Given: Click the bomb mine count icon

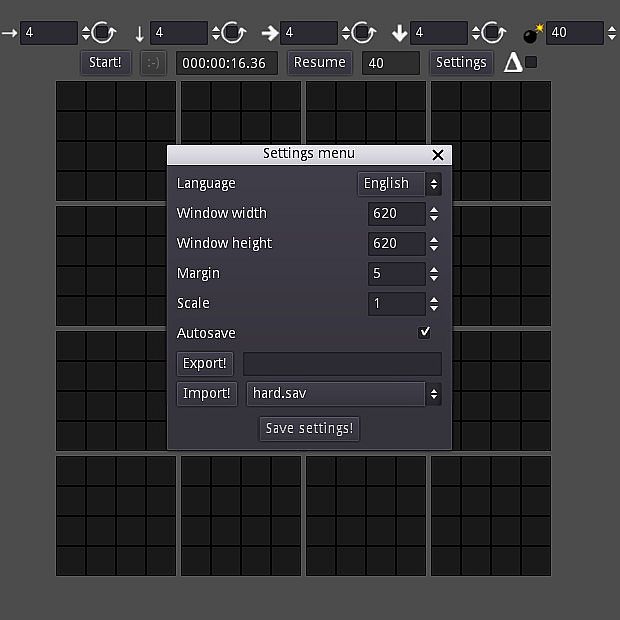Looking at the screenshot, I should (x=533, y=34).
